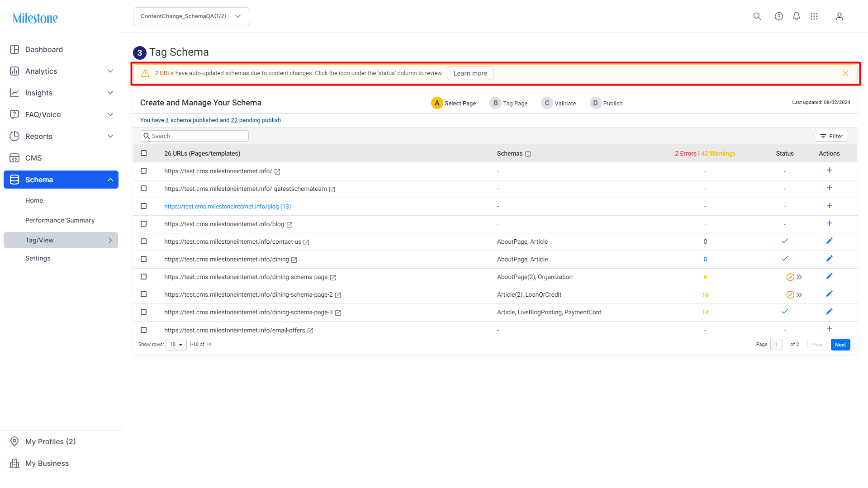Image resolution: width=868 pixels, height=488 pixels.
Task: Open the Show rows dropdown
Action: click(x=176, y=345)
